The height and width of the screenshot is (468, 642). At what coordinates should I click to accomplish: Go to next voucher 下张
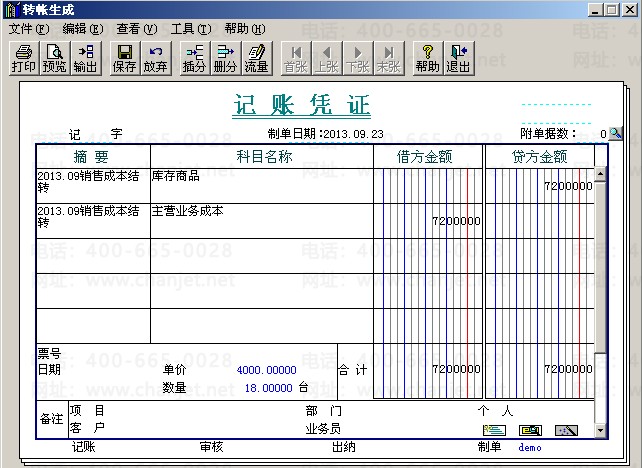358,59
